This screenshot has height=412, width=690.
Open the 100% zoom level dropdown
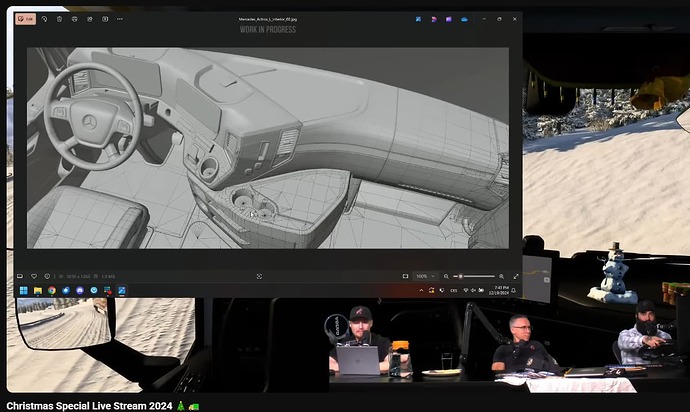[424, 276]
